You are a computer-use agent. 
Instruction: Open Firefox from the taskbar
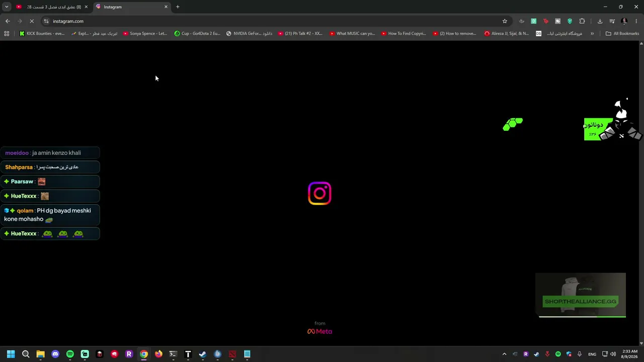tap(158, 354)
